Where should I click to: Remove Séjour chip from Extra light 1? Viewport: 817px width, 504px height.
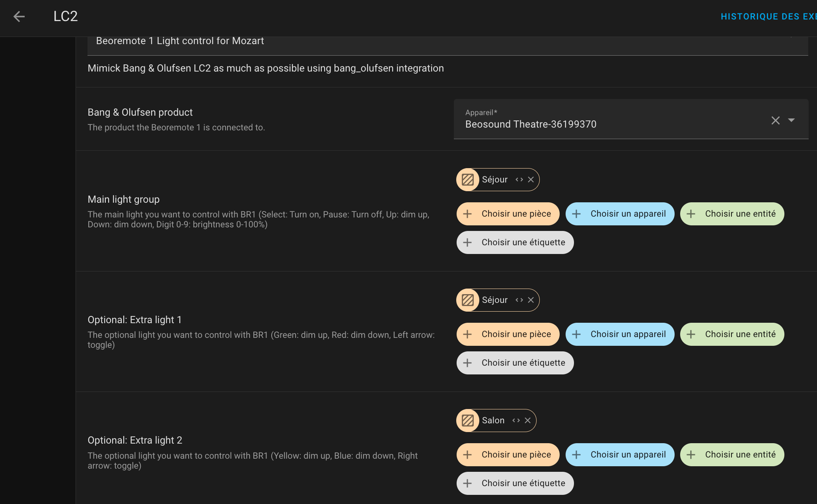(x=531, y=300)
